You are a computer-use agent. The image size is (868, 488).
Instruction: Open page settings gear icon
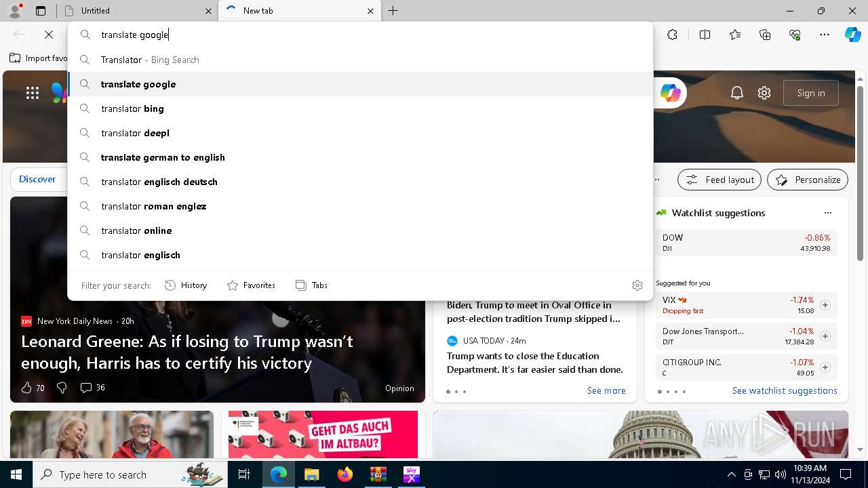pos(764,93)
